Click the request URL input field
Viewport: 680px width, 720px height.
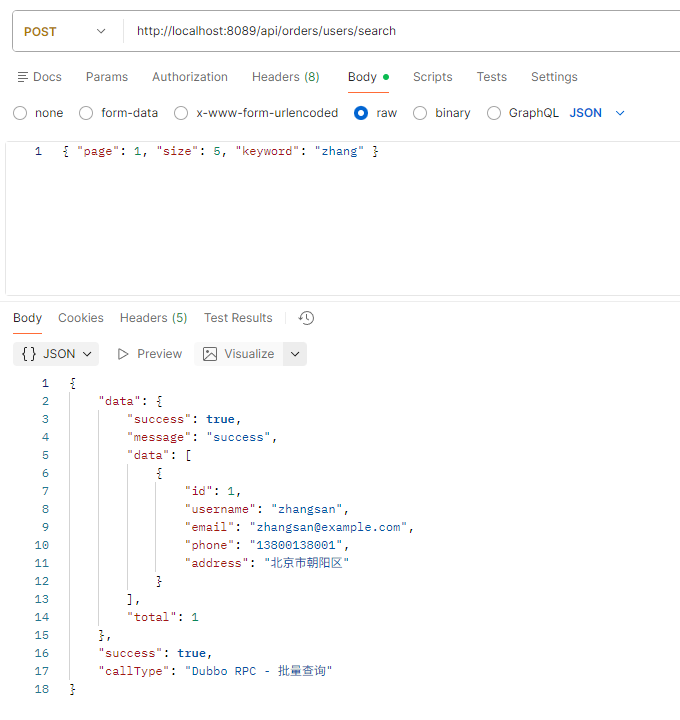pyautogui.click(x=400, y=31)
